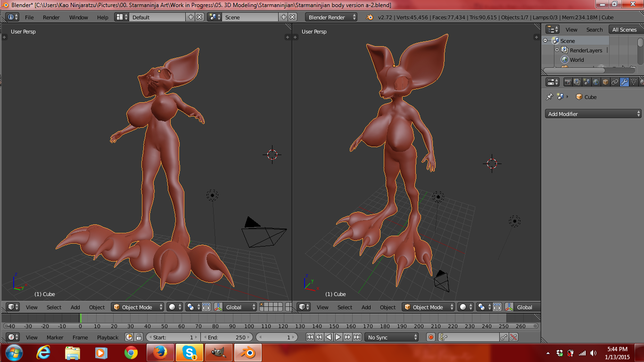Image resolution: width=644 pixels, height=362 pixels.
Task: Open the Marker menu in timeline header
Action: coord(55,337)
